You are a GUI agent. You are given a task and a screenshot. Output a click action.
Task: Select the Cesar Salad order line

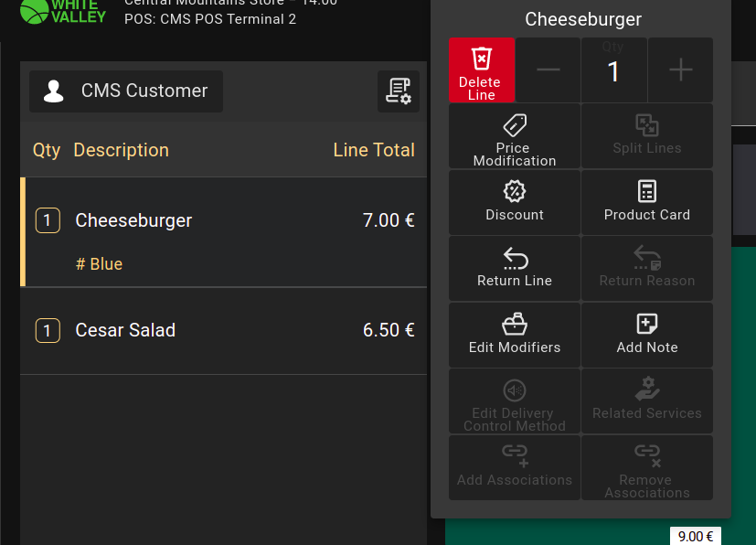pyautogui.click(x=224, y=330)
